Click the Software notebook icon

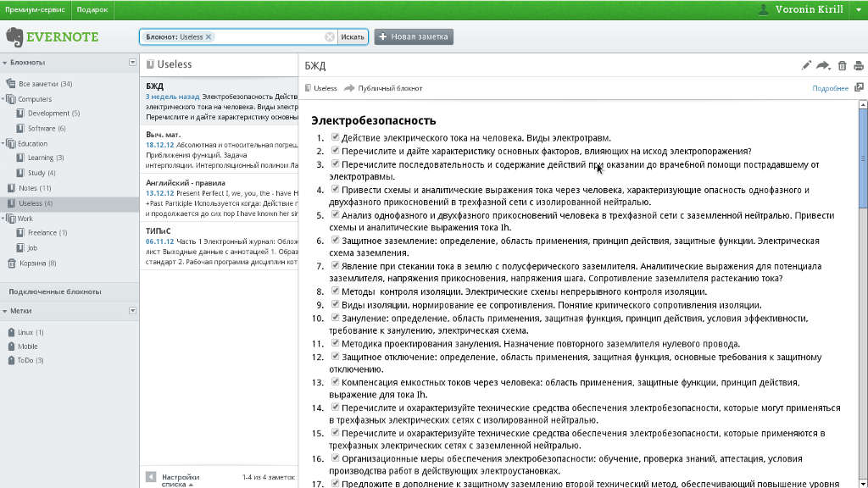(20, 128)
